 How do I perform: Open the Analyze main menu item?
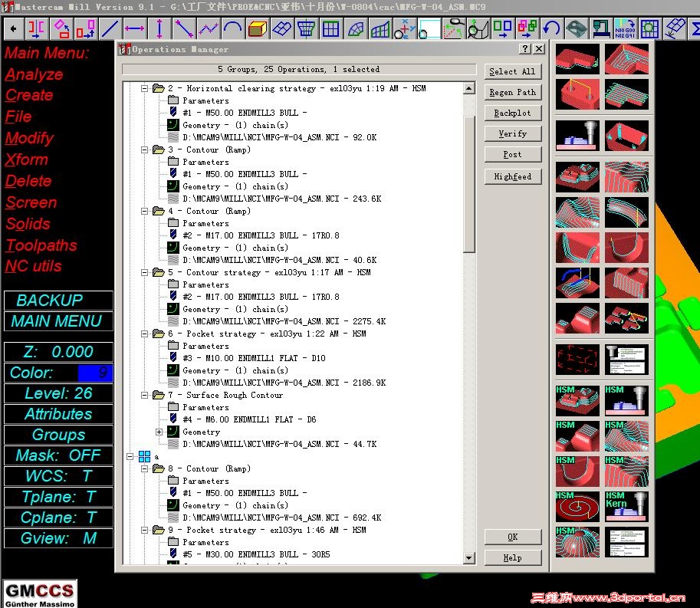pos(34,74)
